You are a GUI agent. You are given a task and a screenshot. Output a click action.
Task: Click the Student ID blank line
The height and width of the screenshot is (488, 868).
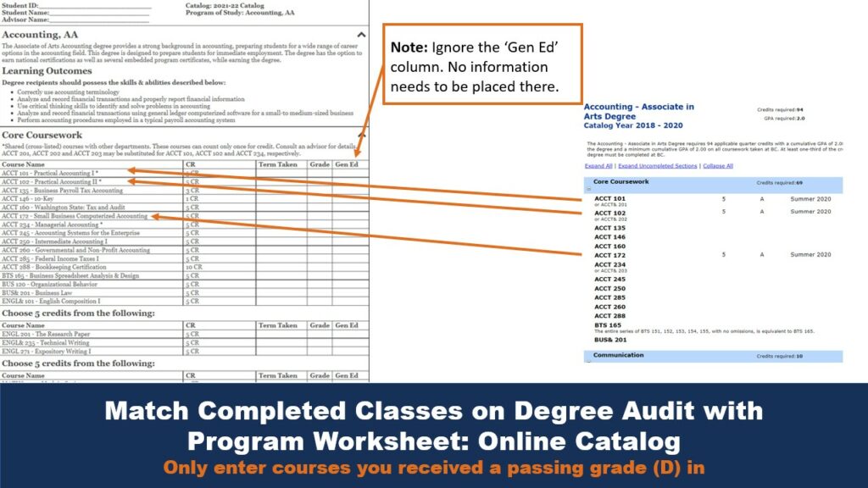click(x=94, y=7)
